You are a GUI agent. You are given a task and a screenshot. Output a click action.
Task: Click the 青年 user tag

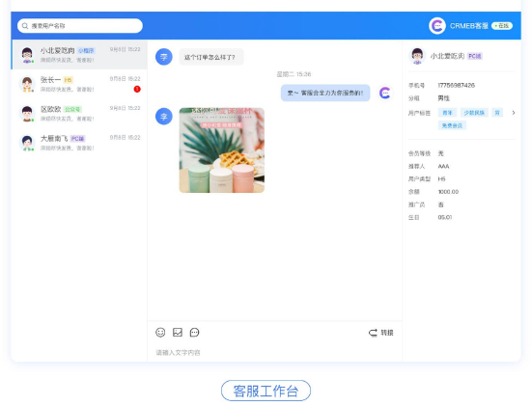tap(447, 113)
